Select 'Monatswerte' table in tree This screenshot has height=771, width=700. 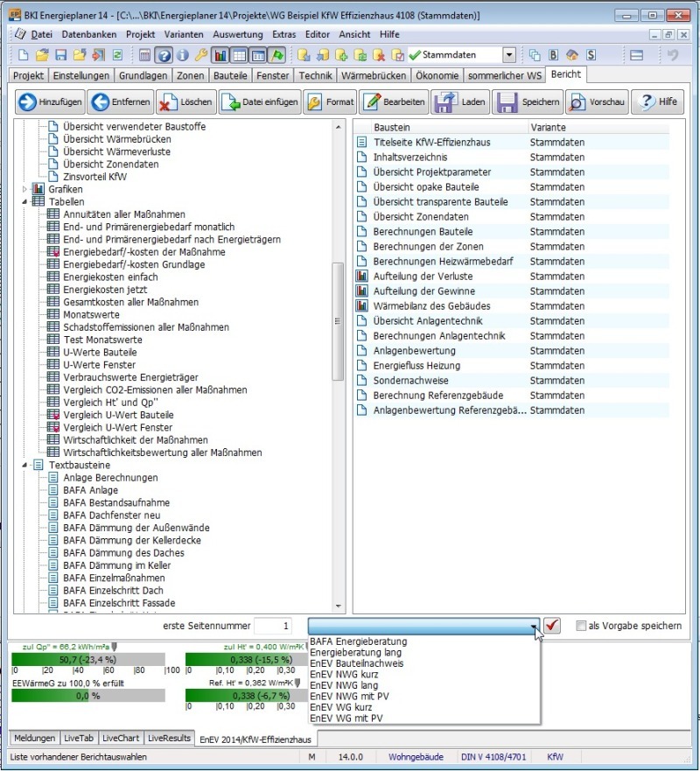point(91,315)
